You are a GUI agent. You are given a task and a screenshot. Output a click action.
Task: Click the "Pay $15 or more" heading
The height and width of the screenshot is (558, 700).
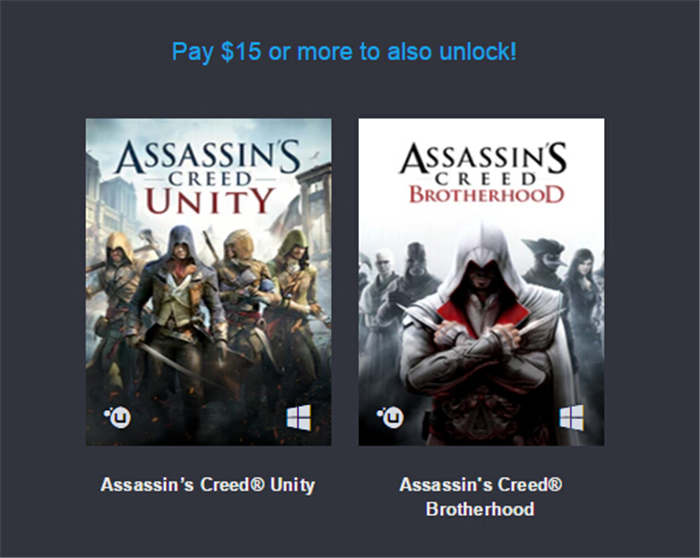344,51
